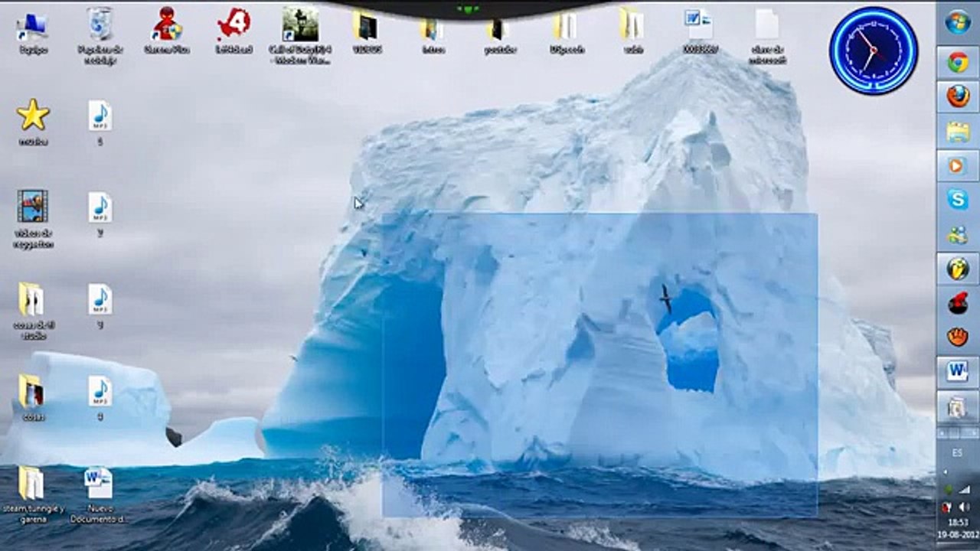Open Google Chrome from the taskbar
This screenshot has width=980, height=551.
coord(958,63)
